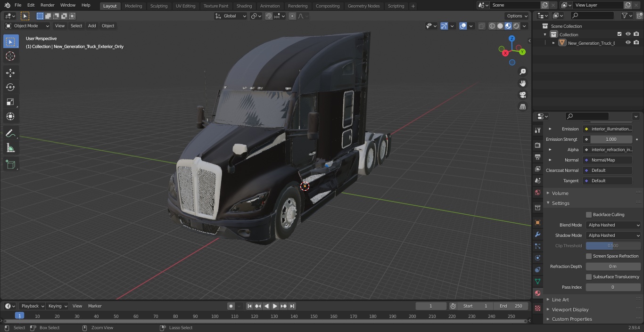Viewport: 644px width, 332px height.
Task: Select the Add Cube tool
Action: click(x=10, y=164)
